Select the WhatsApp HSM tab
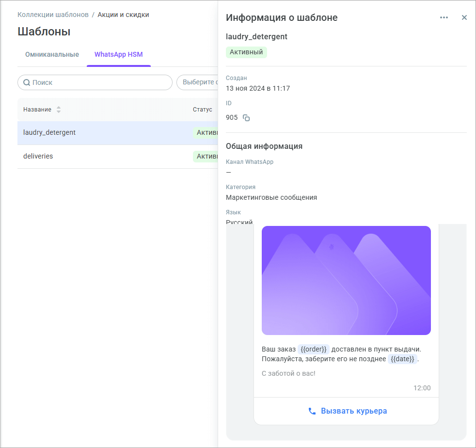476x448 pixels. click(x=118, y=54)
